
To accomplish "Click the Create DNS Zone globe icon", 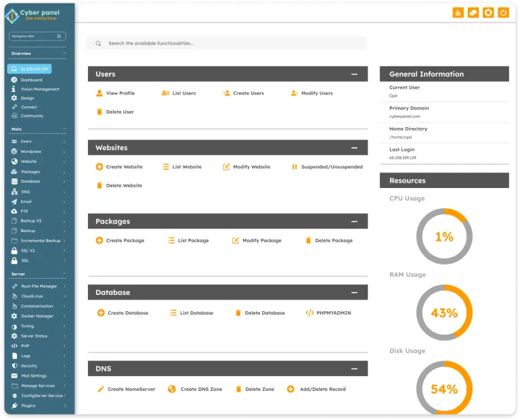I will click(x=172, y=389).
